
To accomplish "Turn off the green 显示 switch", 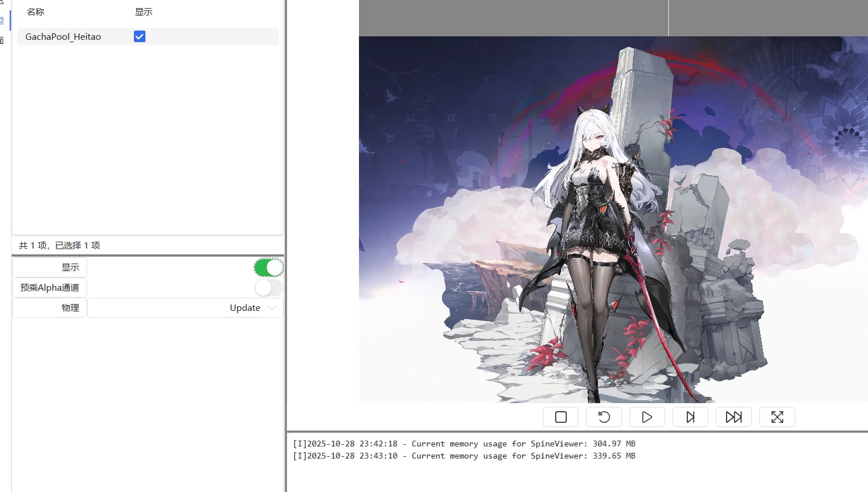I will pos(268,268).
